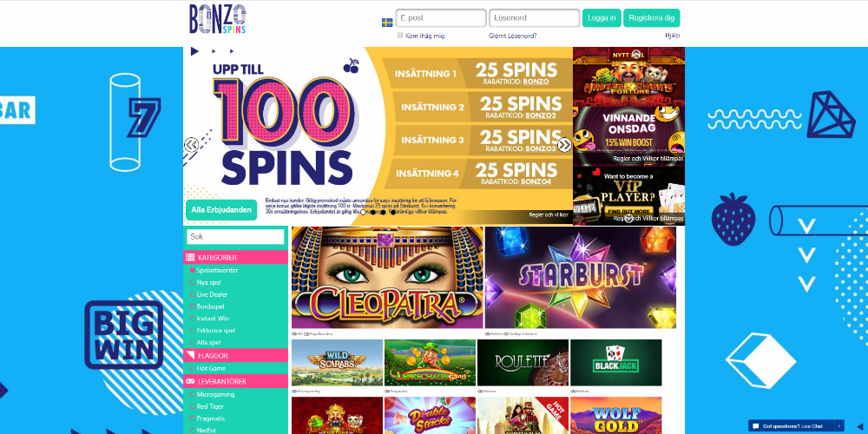
Task: Expand the Live Chat bar arrow
Action: [839, 426]
